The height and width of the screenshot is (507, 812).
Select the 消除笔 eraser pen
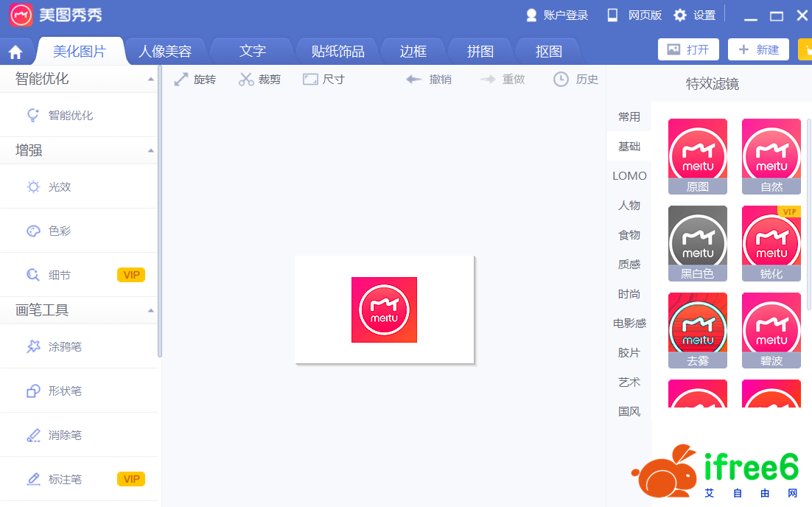pyautogui.click(x=64, y=436)
